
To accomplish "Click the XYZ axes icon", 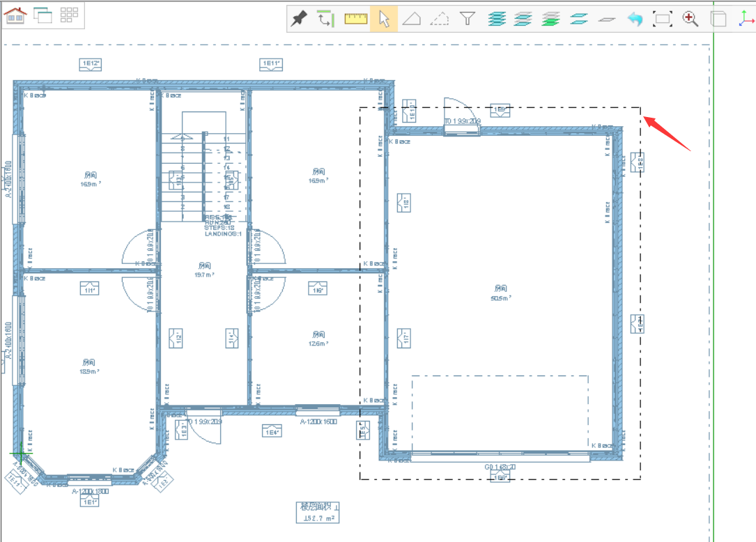I will click(746, 19).
